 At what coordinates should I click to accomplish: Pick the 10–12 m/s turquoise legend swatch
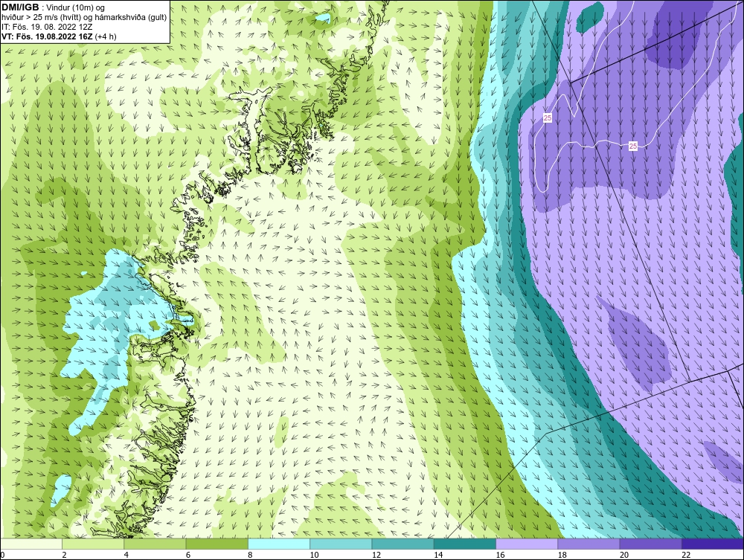click(341, 544)
